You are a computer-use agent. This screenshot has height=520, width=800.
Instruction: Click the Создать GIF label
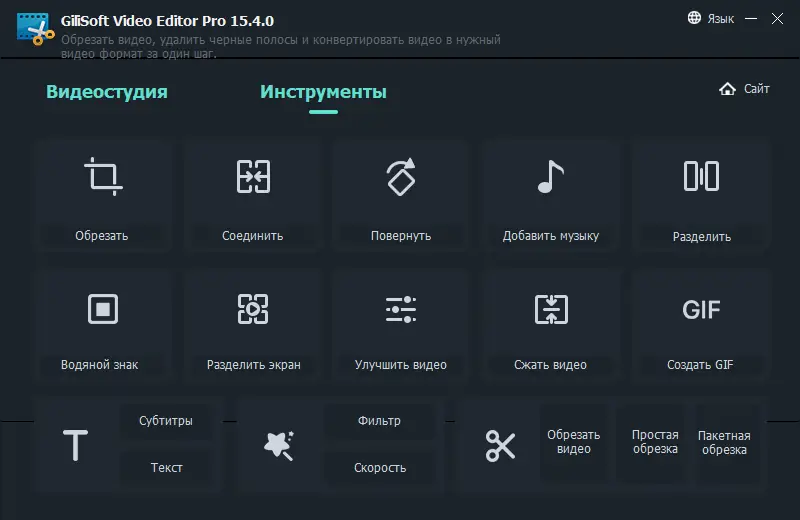point(700,365)
